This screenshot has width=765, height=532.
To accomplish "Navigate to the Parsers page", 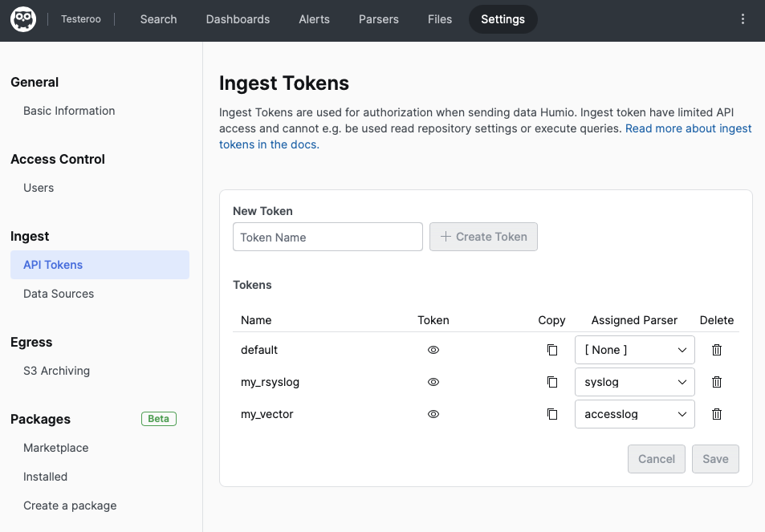I will (378, 18).
